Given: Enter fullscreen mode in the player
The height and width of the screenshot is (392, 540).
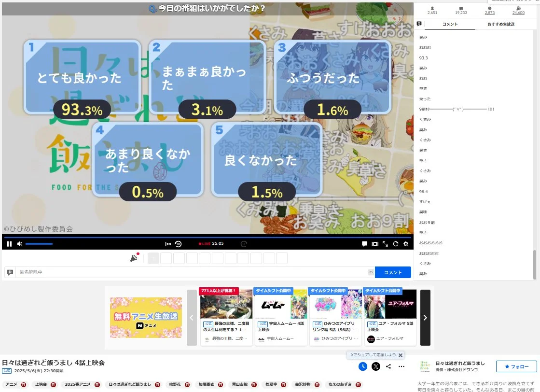Looking at the screenshot, I should pos(386,244).
